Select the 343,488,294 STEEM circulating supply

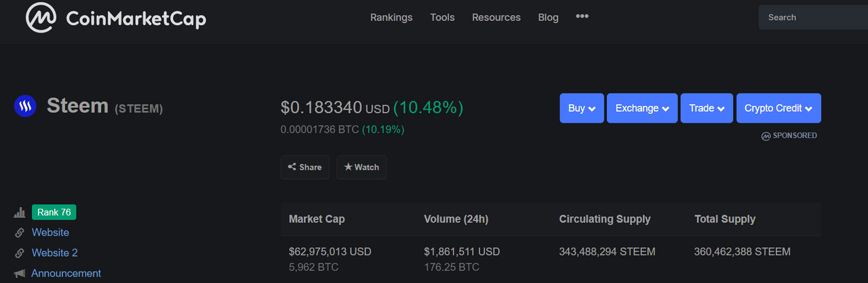click(607, 252)
